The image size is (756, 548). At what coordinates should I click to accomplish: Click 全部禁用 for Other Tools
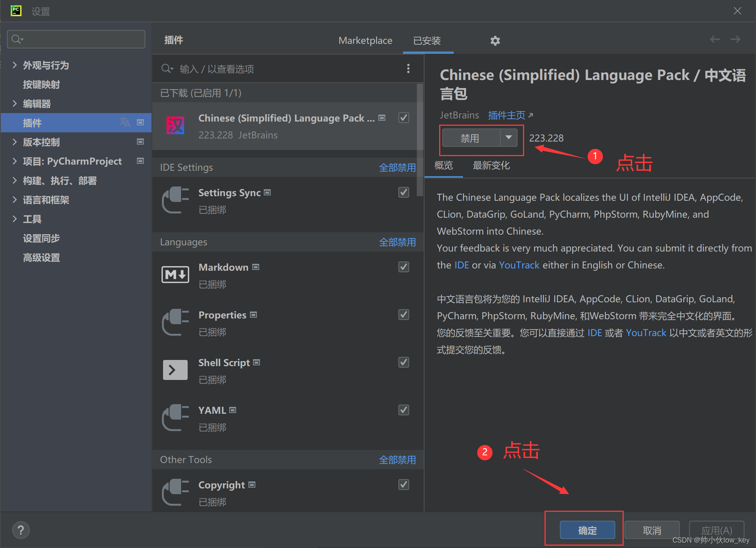coord(397,460)
